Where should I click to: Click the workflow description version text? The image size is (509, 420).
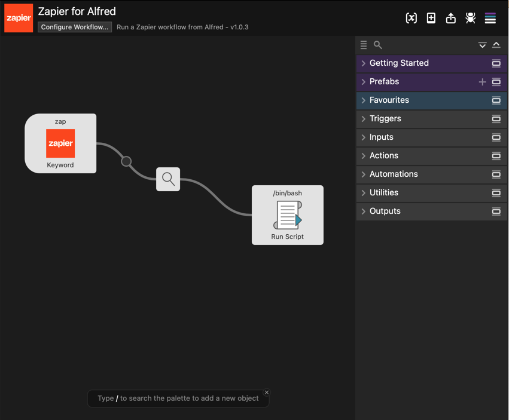pos(182,27)
